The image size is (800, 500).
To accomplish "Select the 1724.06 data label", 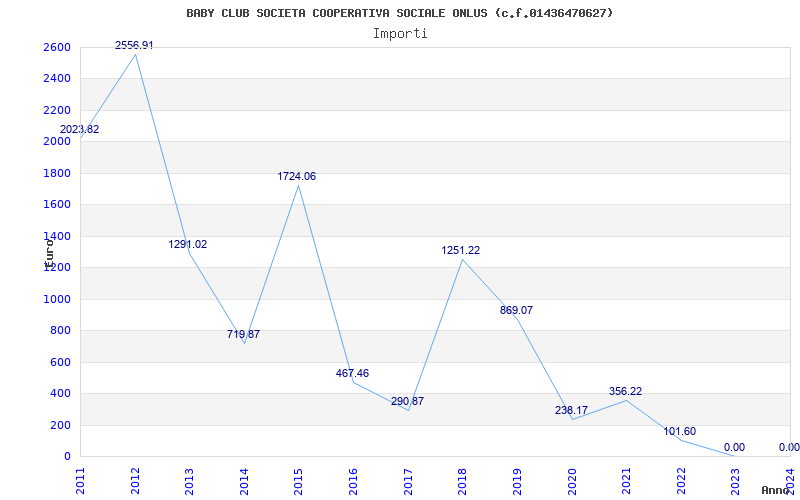I will (296, 177).
